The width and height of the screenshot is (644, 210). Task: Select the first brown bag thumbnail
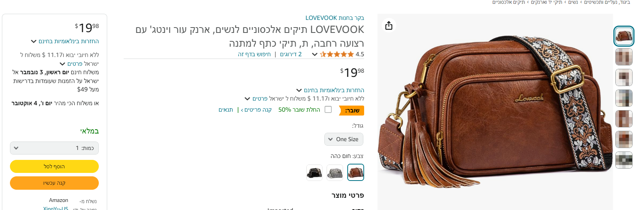[x=624, y=36]
